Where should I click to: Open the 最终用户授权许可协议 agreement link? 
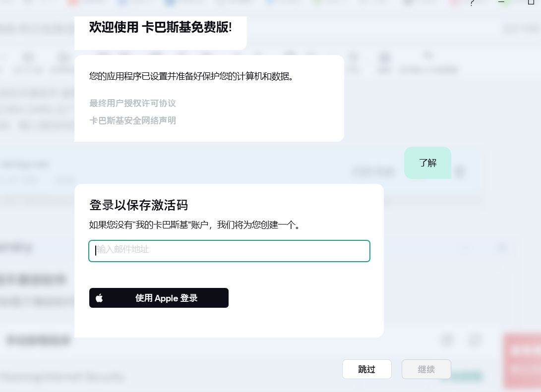[x=133, y=103]
